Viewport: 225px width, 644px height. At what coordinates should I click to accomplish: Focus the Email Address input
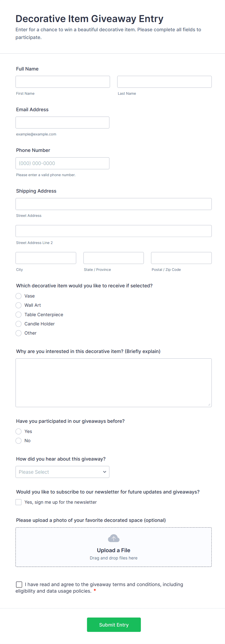coord(62,123)
